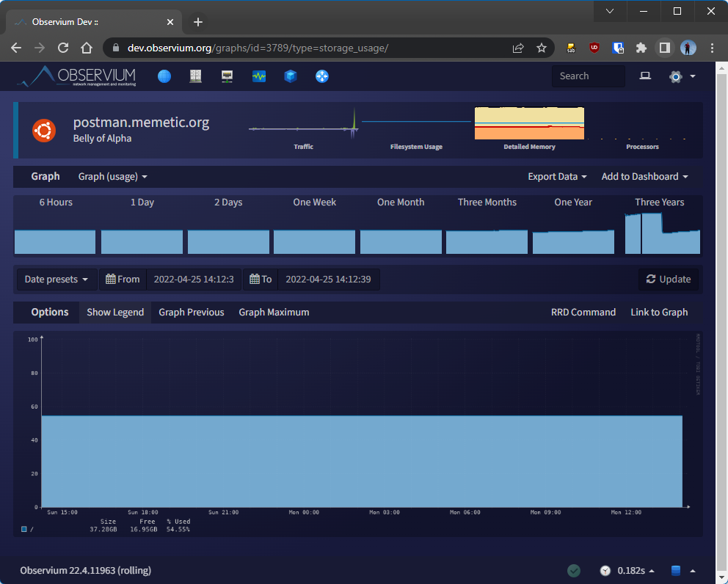
Task: Expand the Graph (usage) dropdown
Action: click(x=113, y=176)
